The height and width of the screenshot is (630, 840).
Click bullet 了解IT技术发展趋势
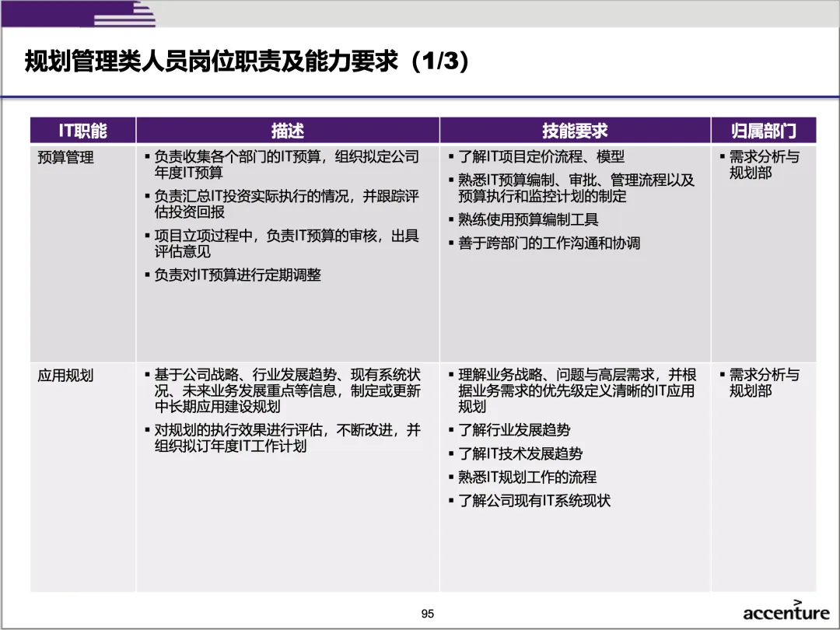pyautogui.click(x=516, y=453)
